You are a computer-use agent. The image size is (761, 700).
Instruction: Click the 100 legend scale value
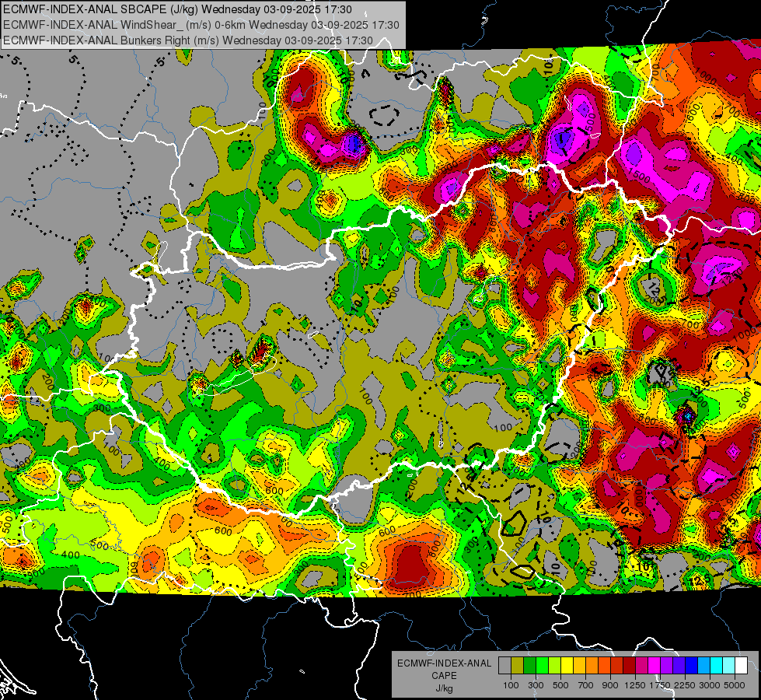click(511, 685)
